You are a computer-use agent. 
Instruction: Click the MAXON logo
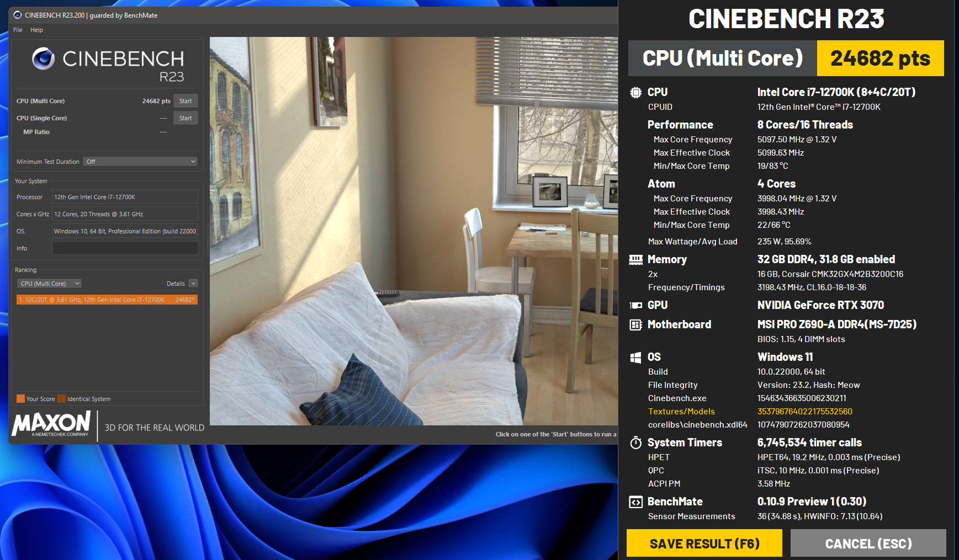51,424
